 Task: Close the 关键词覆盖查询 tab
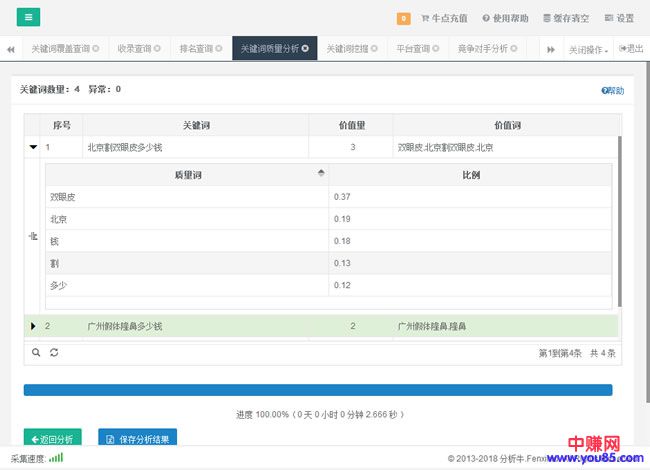[96, 48]
